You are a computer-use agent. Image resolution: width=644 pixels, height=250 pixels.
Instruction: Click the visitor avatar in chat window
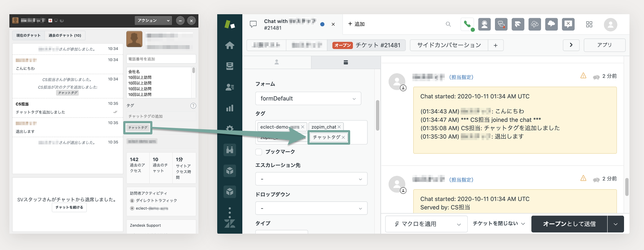point(134,39)
